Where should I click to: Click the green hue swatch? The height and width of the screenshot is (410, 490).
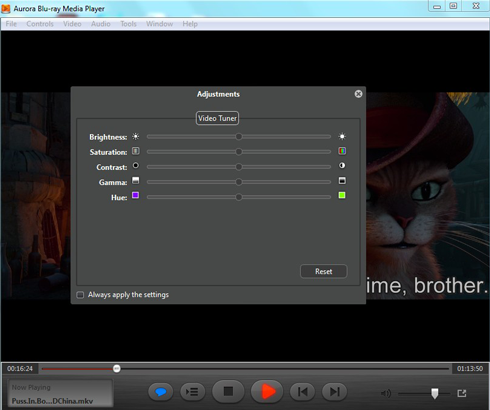coord(342,195)
